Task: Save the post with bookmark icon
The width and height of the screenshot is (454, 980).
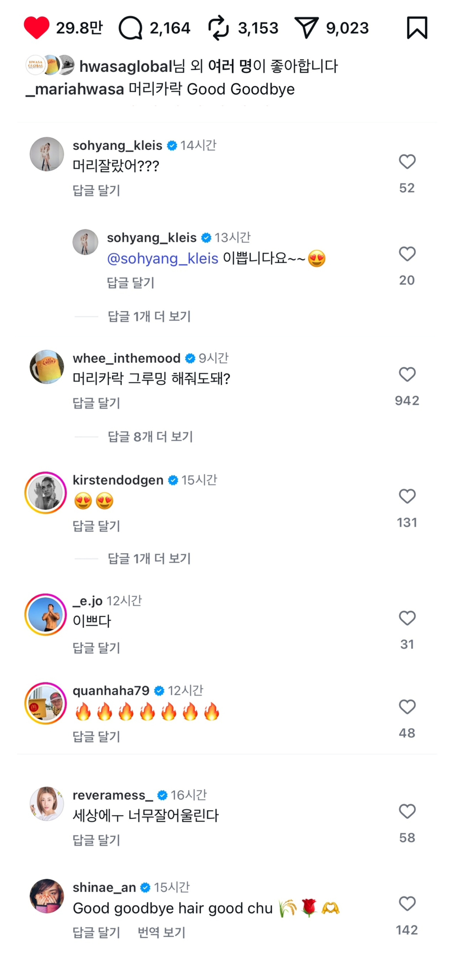Action: [417, 28]
